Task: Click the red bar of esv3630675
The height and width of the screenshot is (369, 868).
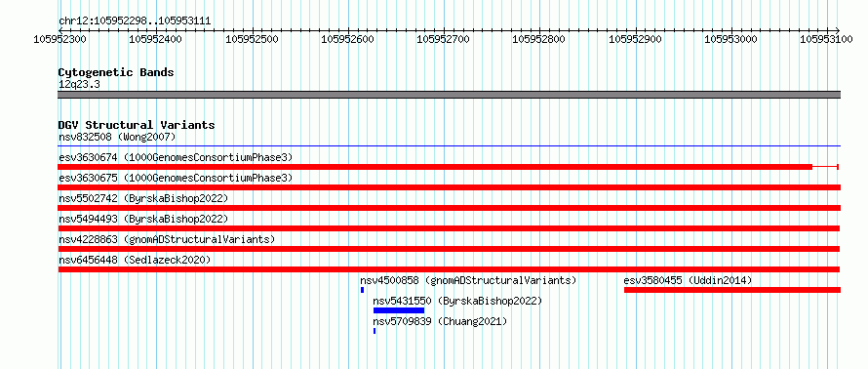Action: coord(449,187)
